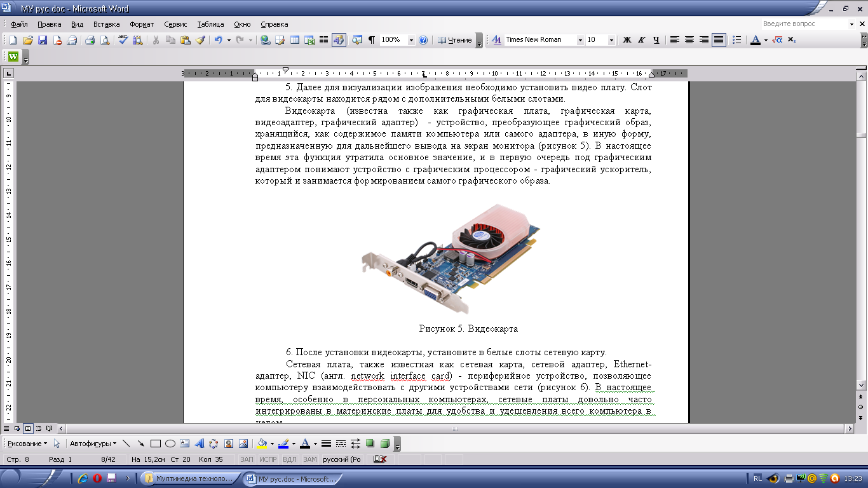Open the Styles and Formatting pane icon
The height and width of the screenshot is (488, 868).
coord(496,40)
